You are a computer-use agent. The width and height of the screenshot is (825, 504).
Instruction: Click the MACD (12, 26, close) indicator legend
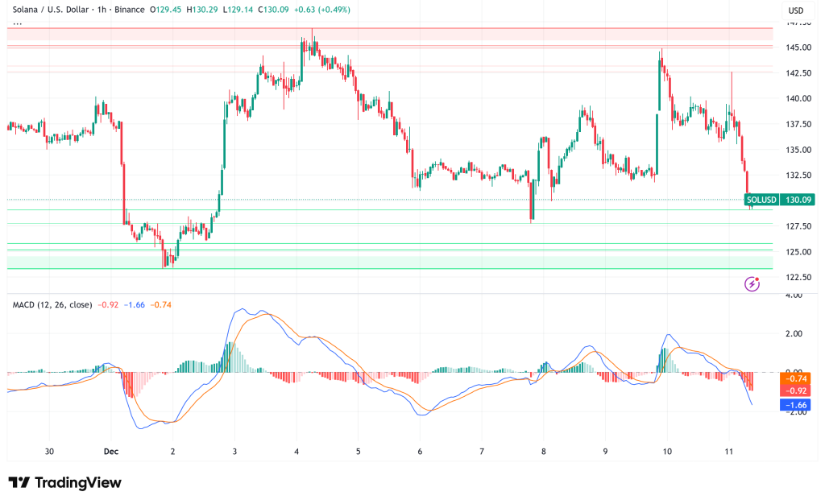pos(50,304)
